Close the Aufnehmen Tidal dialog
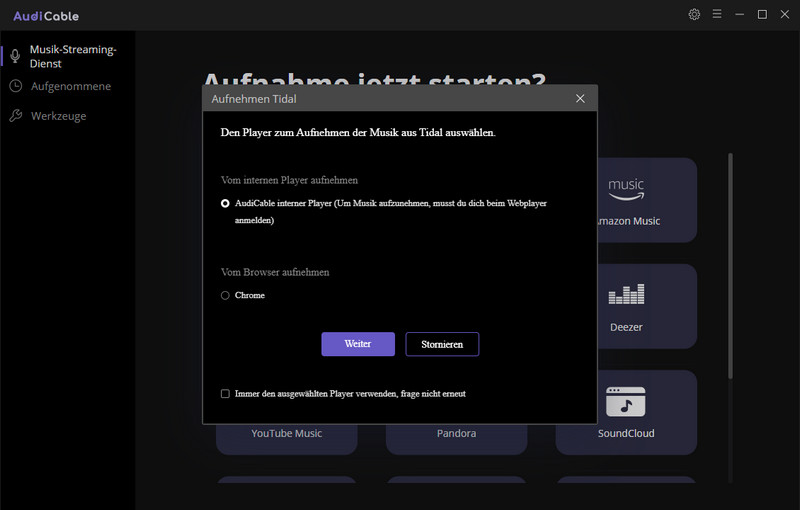This screenshot has height=510, width=800. coord(580,98)
